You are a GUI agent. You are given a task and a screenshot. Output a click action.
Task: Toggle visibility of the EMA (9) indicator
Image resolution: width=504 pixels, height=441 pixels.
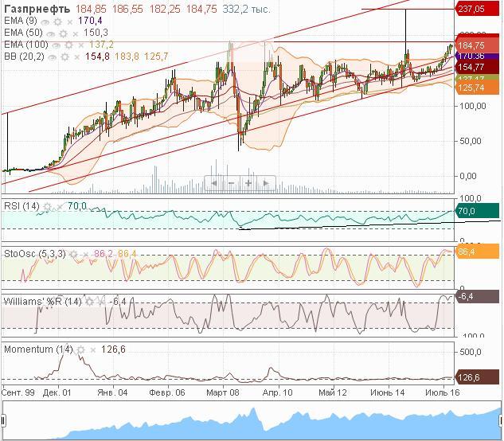click(x=45, y=22)
